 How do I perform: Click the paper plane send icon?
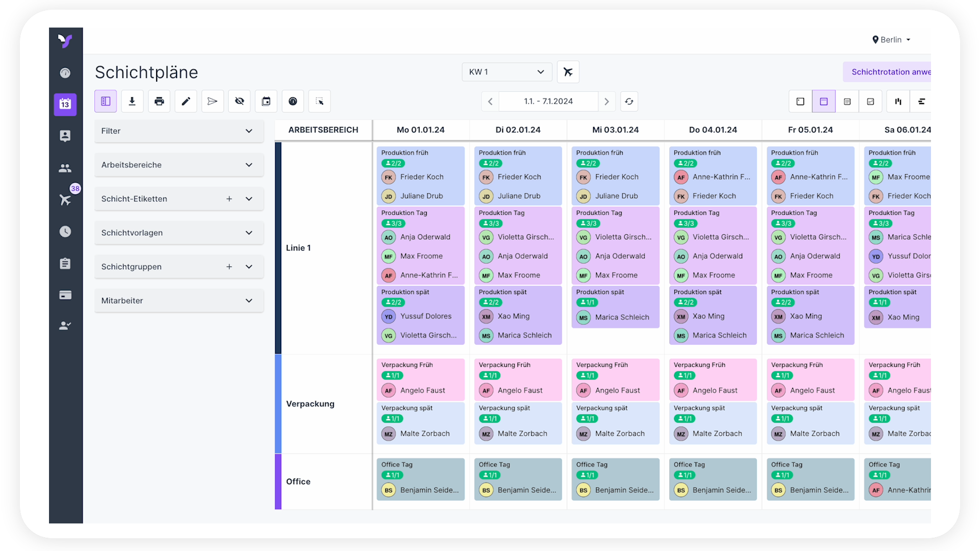coord(212,102)
